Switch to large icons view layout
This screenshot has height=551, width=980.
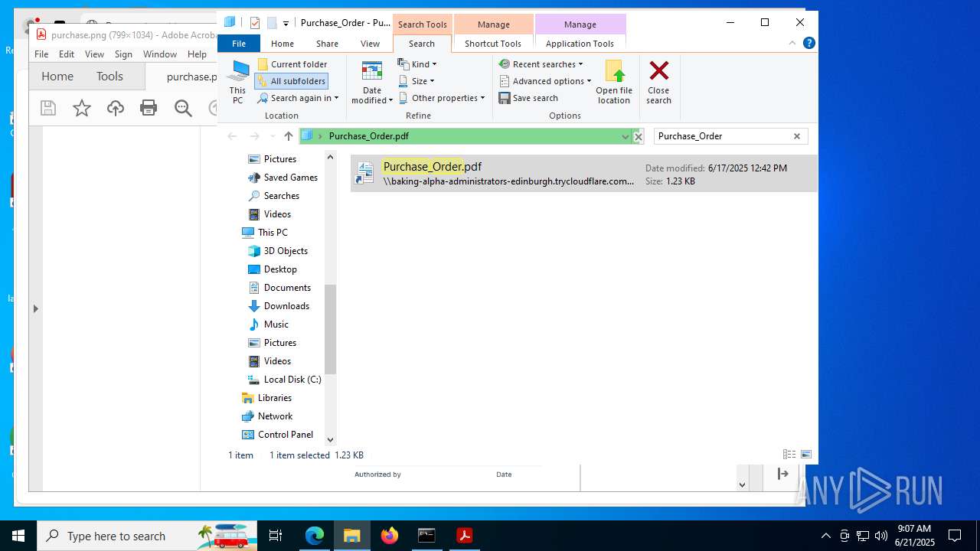(805, 455)
